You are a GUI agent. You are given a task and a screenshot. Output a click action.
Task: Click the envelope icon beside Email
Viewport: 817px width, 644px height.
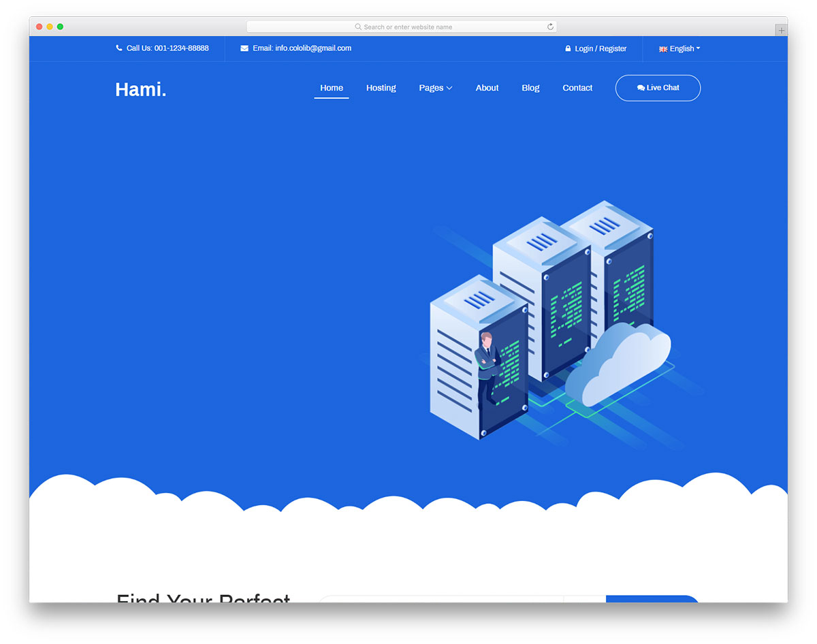[x=244, y=48]
